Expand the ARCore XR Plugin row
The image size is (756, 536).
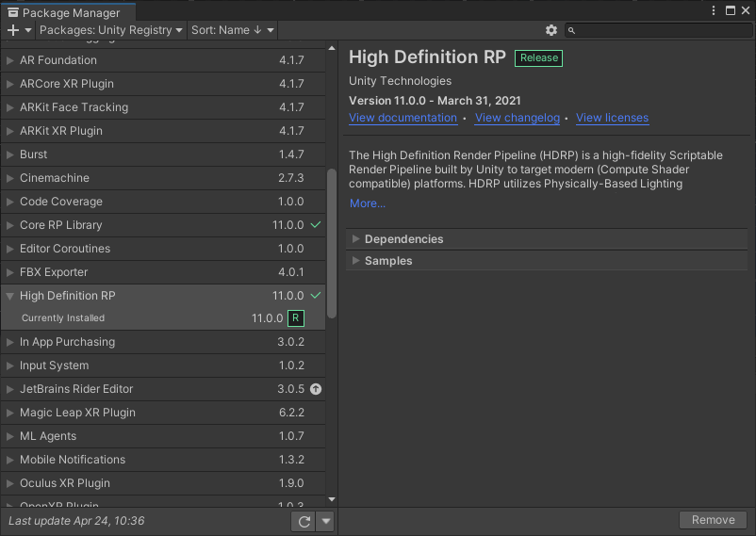10,84
